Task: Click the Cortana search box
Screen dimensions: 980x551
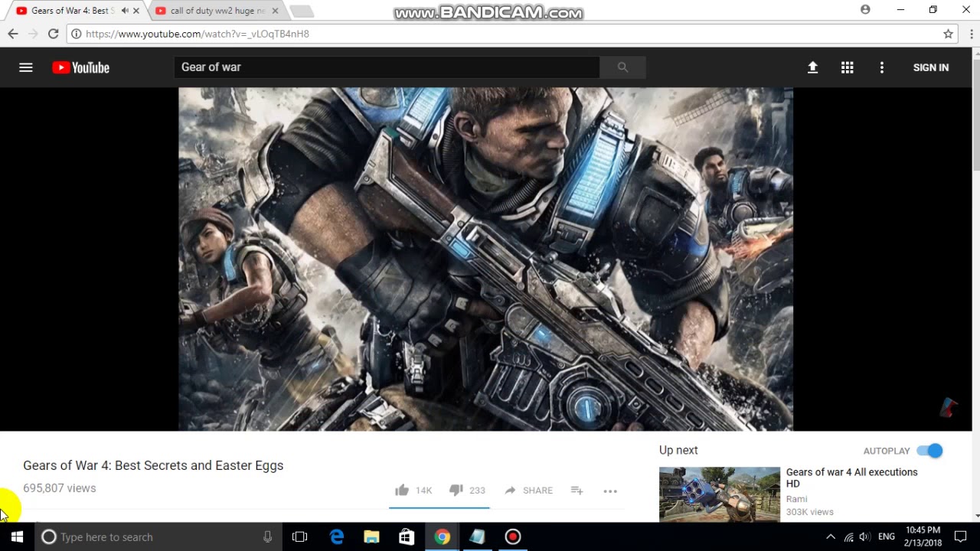Action: [158, 537]
